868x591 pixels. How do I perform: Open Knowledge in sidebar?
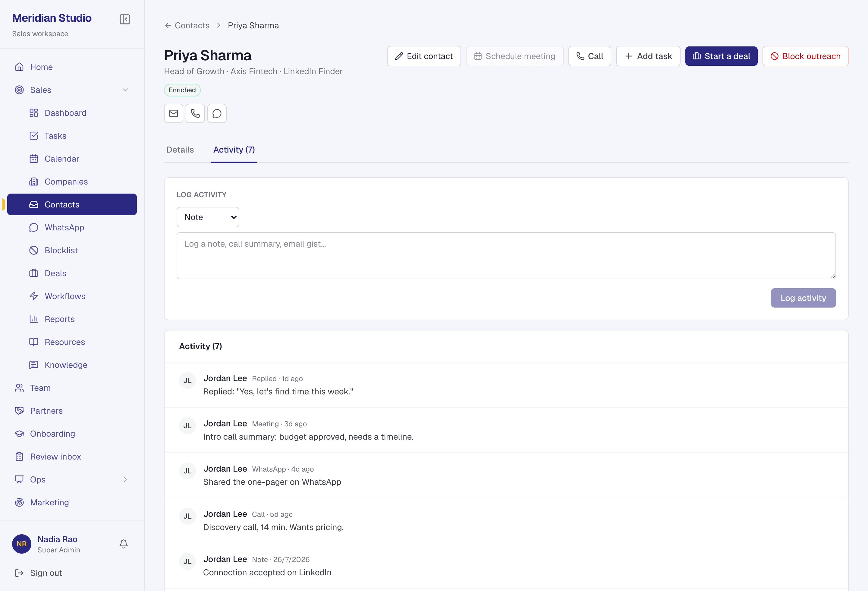point(72,365)
